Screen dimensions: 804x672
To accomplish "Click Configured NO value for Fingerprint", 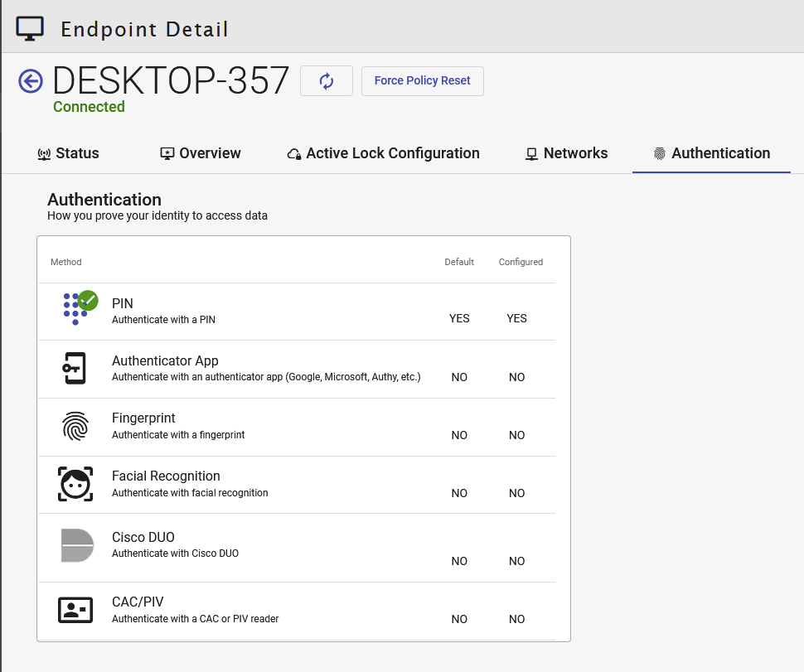I will coord(517,435).
